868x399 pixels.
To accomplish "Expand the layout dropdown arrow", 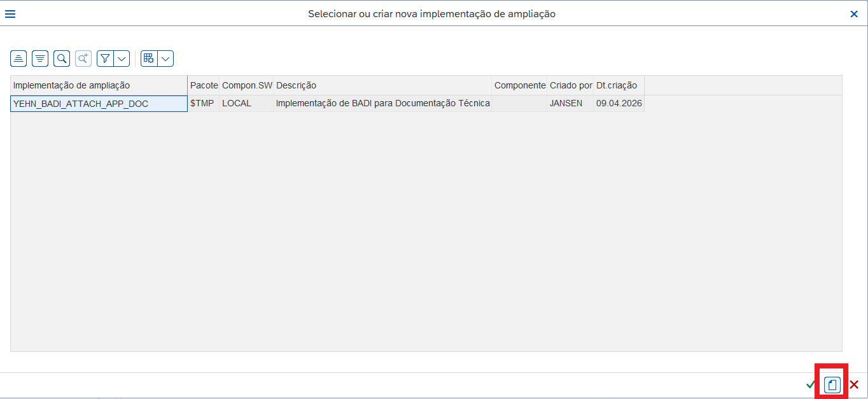I will point(165,59).
